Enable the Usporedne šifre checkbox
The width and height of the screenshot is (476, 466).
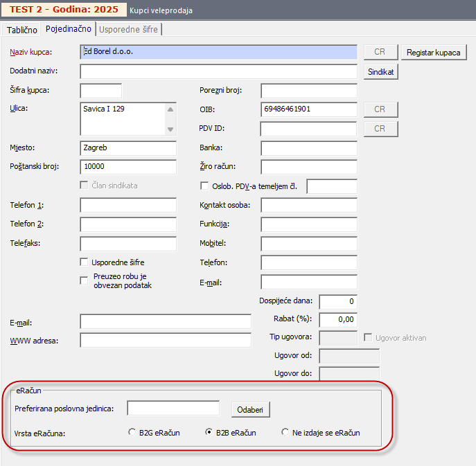point(85,262)
